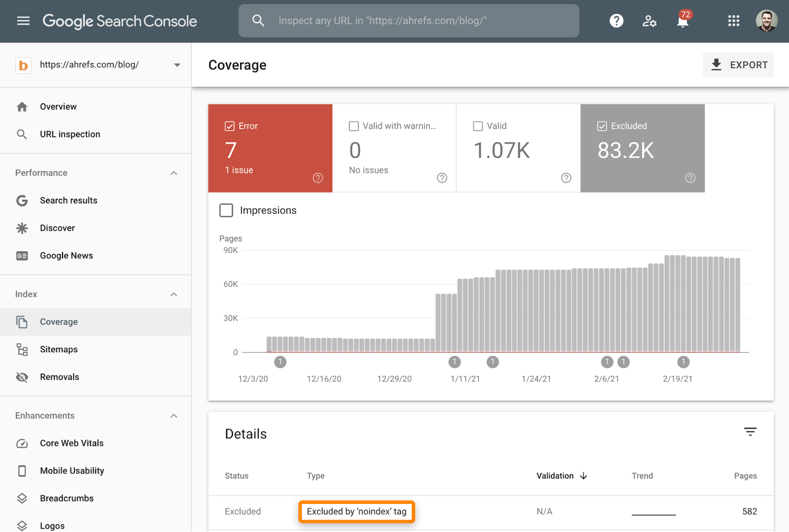Viewport: 789px width, 532px height.
Task: Open the Google apps grid
Action: 733,21
